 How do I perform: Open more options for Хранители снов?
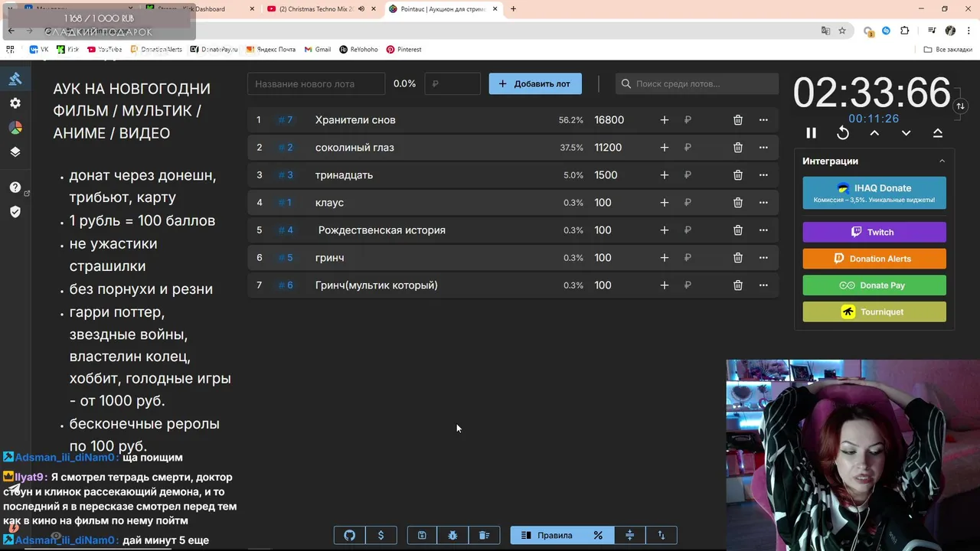pyautogui.click(x=763, y=120)
